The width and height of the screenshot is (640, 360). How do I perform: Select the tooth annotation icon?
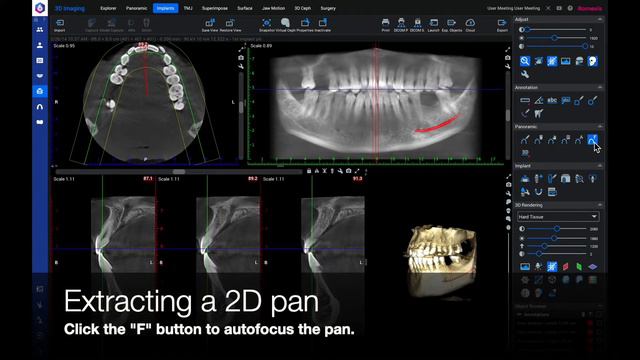click(538, 113)
